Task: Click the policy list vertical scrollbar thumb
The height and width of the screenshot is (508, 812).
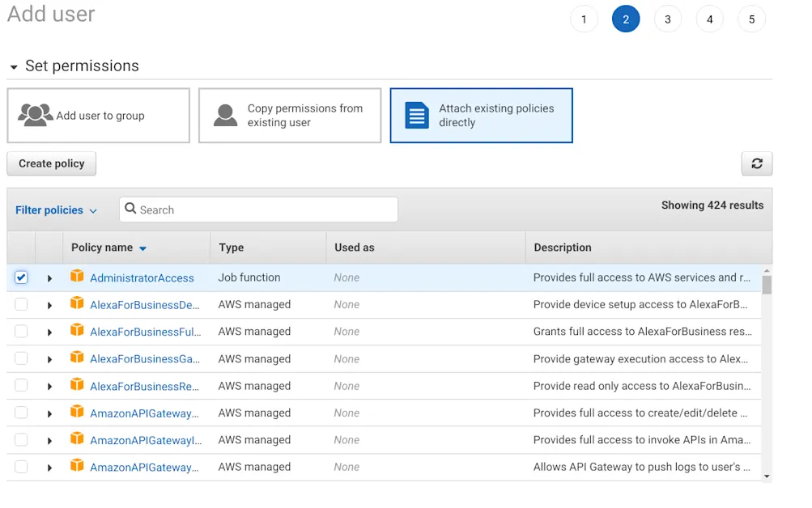Action: point(766,285)
